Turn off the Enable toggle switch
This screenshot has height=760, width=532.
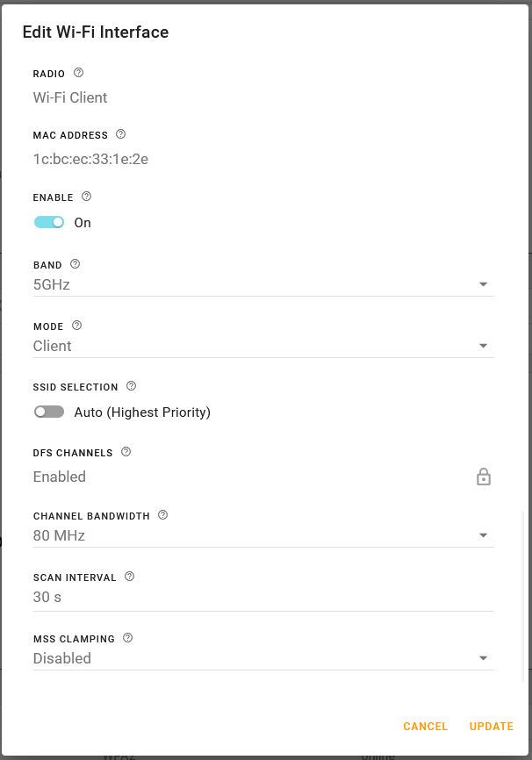coord(49,222)
